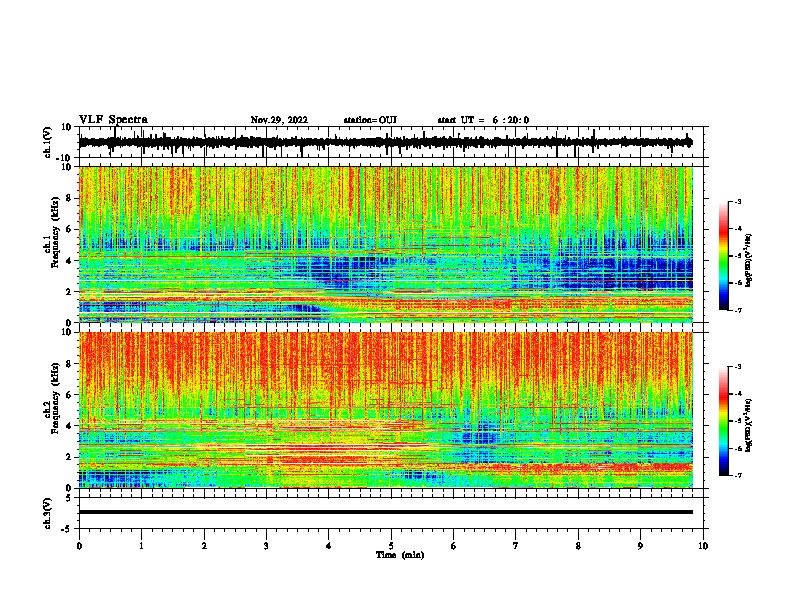Click time axis tick label "5"

tap(391, 546)
